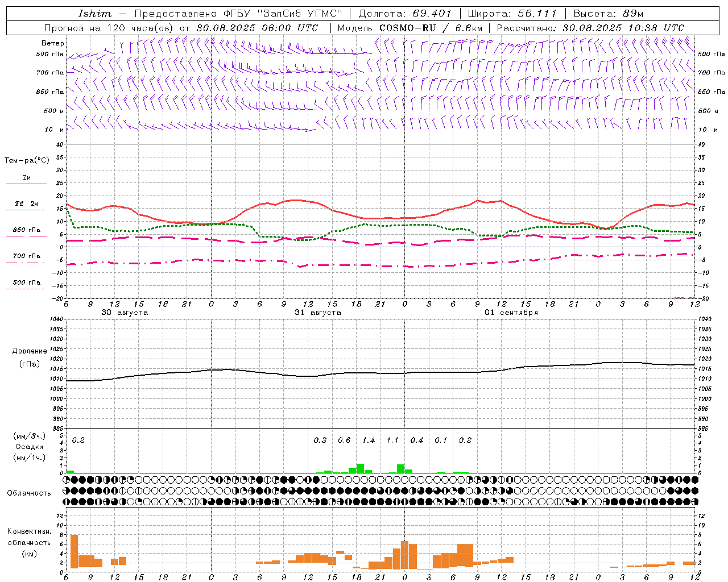Click the precipitation total "1.4"

pos(369,440)
